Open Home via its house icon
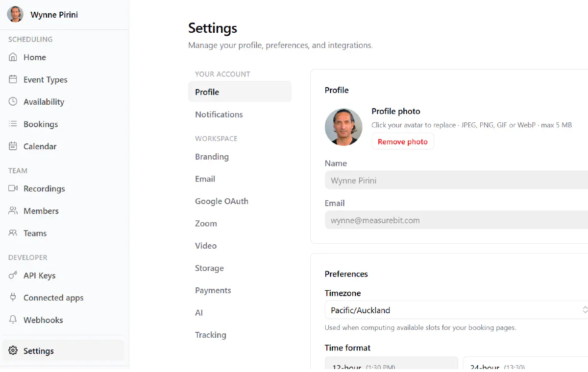The image size is (588, 372). pos(13,57)
